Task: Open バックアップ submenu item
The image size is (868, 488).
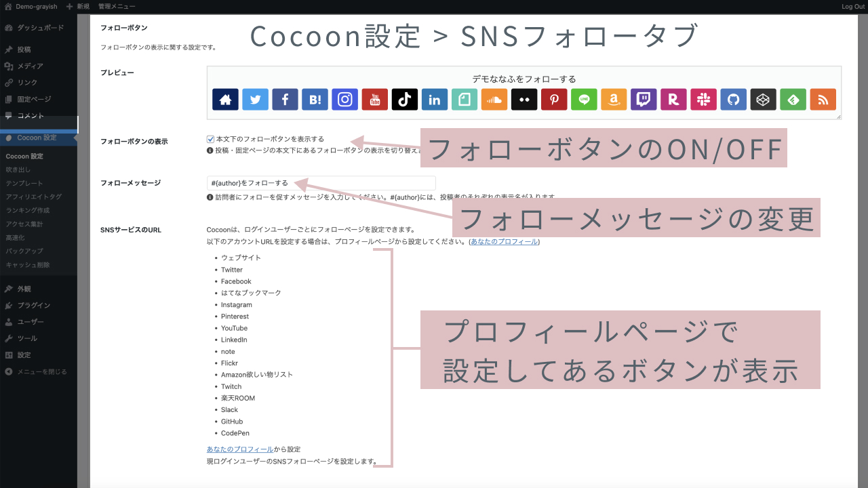Action: coord(24,251)
